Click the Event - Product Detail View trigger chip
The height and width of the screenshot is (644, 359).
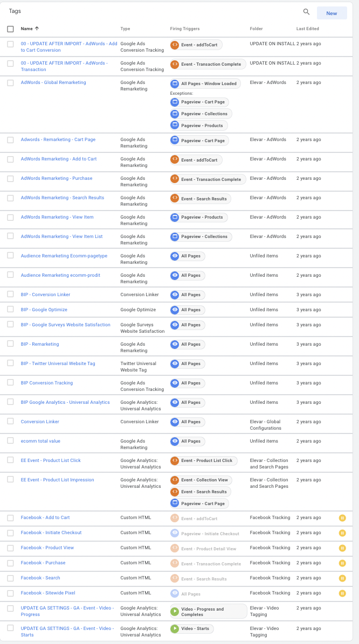click(x=204, y=549)
